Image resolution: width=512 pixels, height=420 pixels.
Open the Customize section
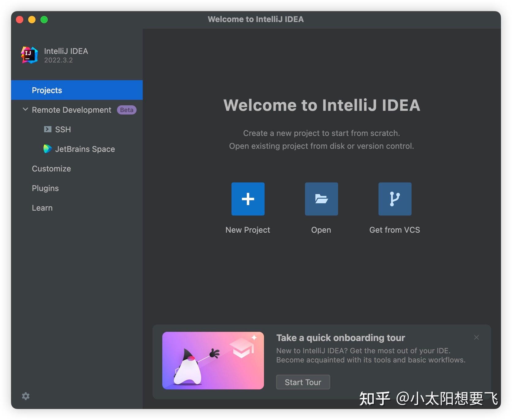tap(51, 168)
